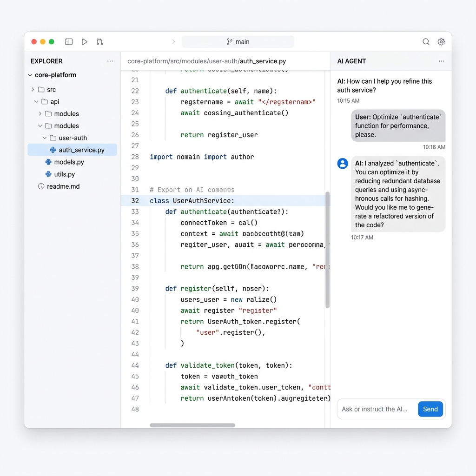Click the branch icon next to main

click(230, 41)
